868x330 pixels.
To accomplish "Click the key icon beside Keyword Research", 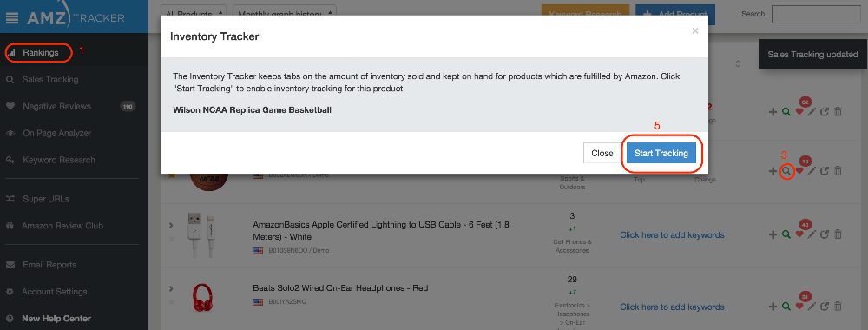I will coord(10,160).
